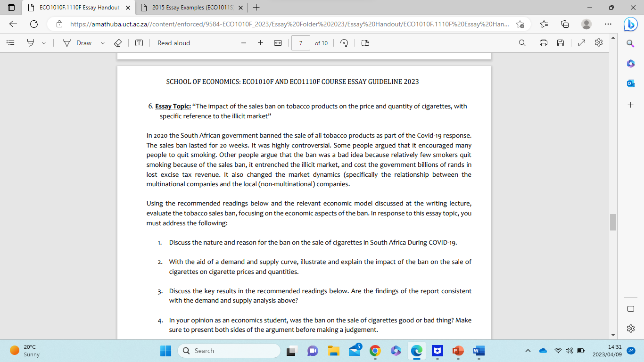Click the zoom in control

click(260, 43)
